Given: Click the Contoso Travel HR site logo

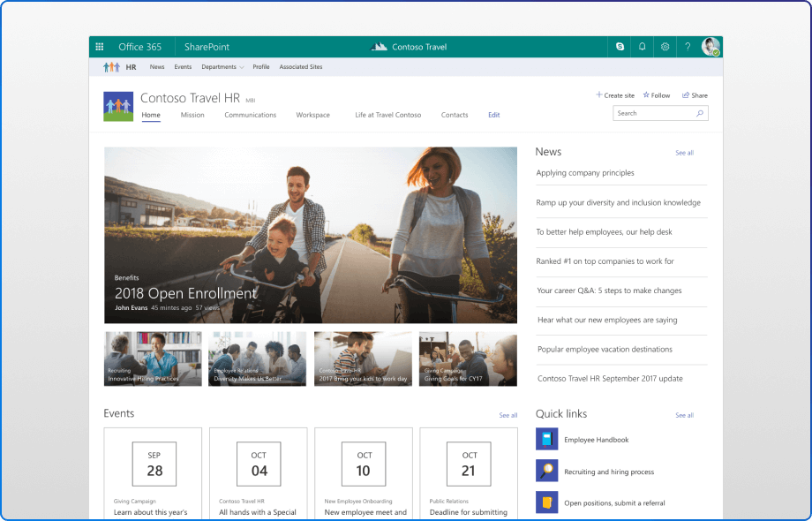Looking at the screenshot, I should coord(118,107).
